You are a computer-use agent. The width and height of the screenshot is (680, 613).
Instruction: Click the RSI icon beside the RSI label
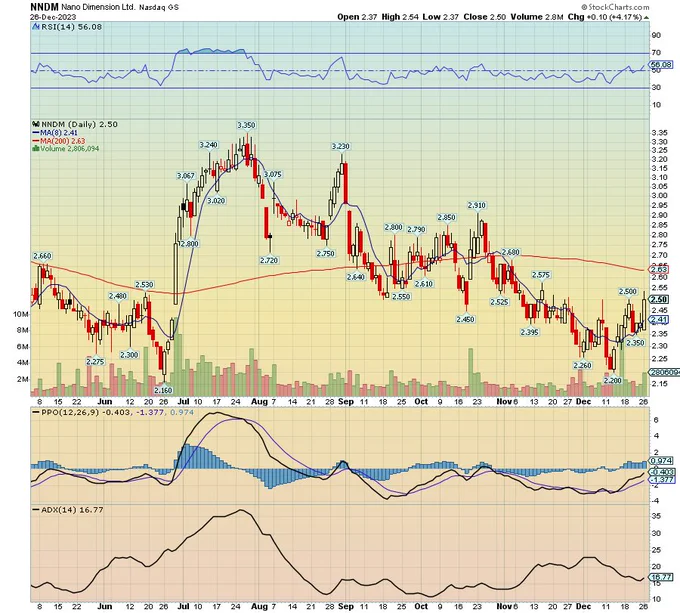[x=36, y=27]
